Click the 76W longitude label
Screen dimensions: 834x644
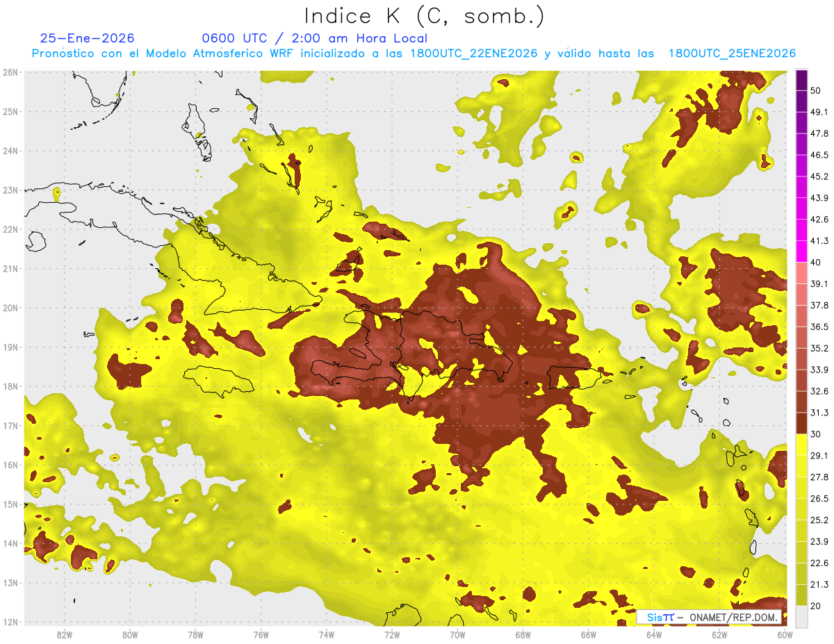261,635
